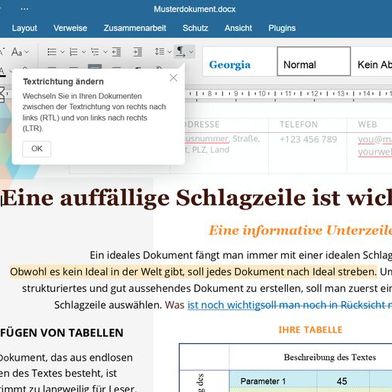Click the 'FÜGEN VON TABELLEN' section heading
The width and height of the screenshot is (392, 392).
click(x=62, y=333)
